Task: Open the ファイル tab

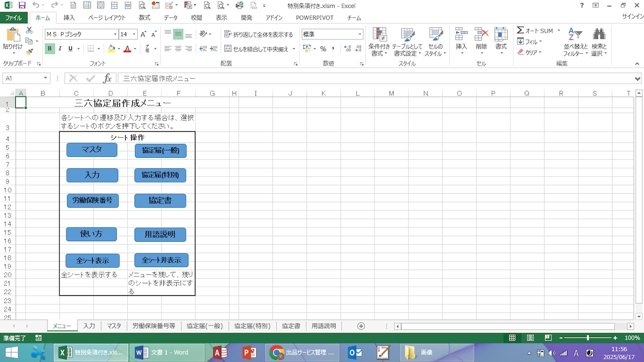Action: pos(14,17)
